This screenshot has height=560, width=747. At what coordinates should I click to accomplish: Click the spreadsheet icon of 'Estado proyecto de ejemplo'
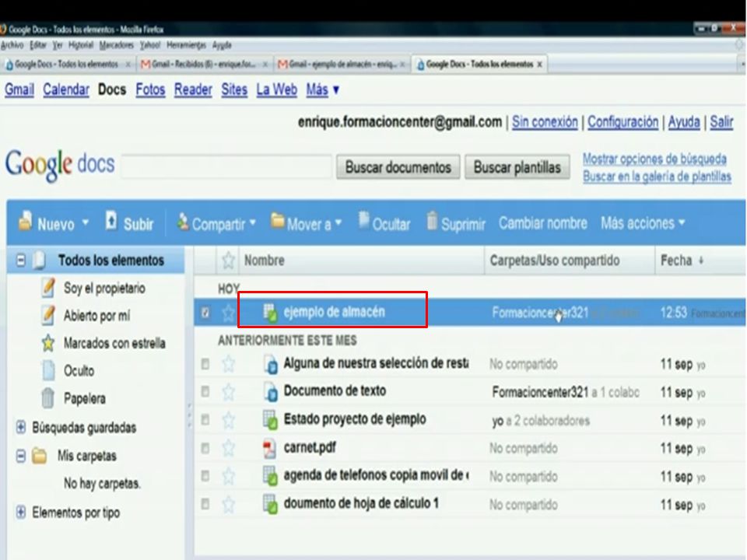click(270, 420)
